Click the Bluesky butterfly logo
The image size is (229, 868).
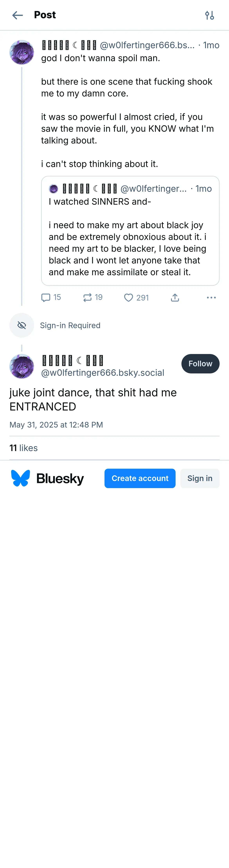click(21, 478)
